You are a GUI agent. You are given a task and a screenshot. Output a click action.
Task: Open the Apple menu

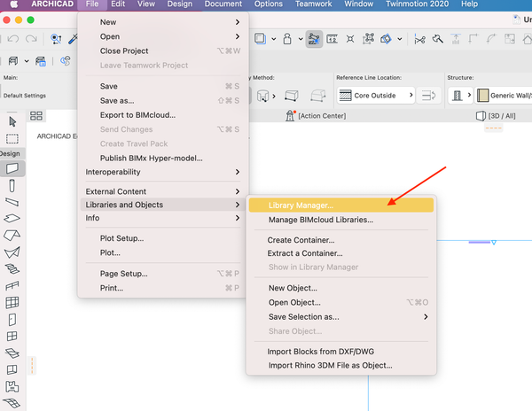(x=14, y=4)
